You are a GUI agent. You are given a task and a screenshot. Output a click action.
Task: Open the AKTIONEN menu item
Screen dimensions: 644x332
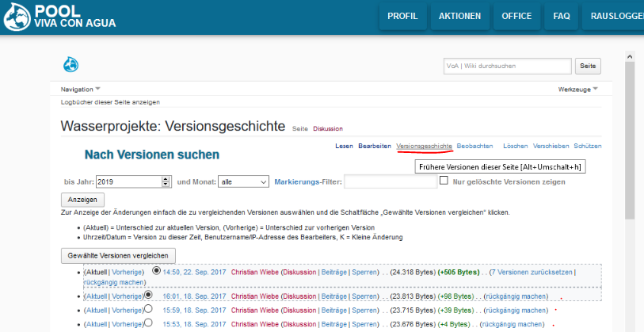pyautogui.click(x=459, y=16)
